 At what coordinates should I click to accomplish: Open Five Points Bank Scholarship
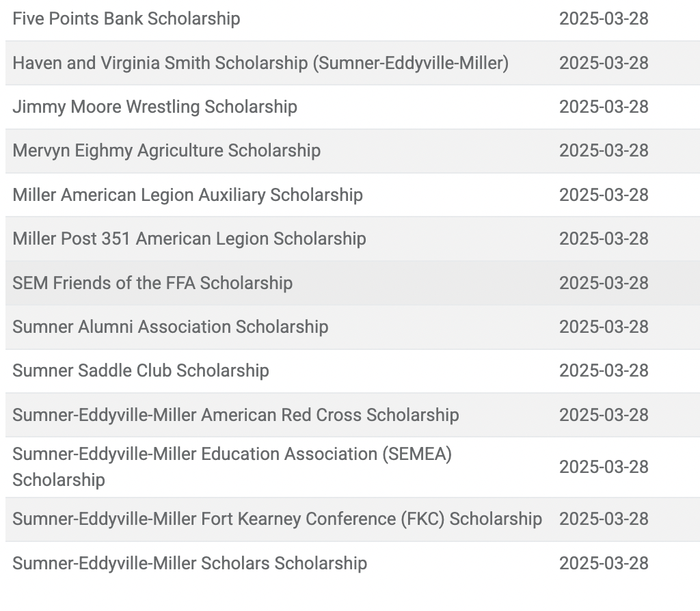point(126,18)
